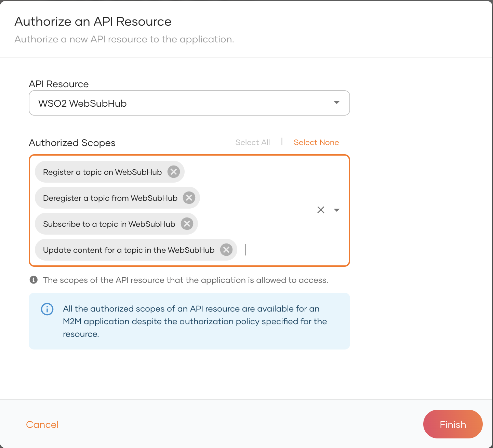Select the 'Update content for a topic' chip label

click(x=129, y=250)
